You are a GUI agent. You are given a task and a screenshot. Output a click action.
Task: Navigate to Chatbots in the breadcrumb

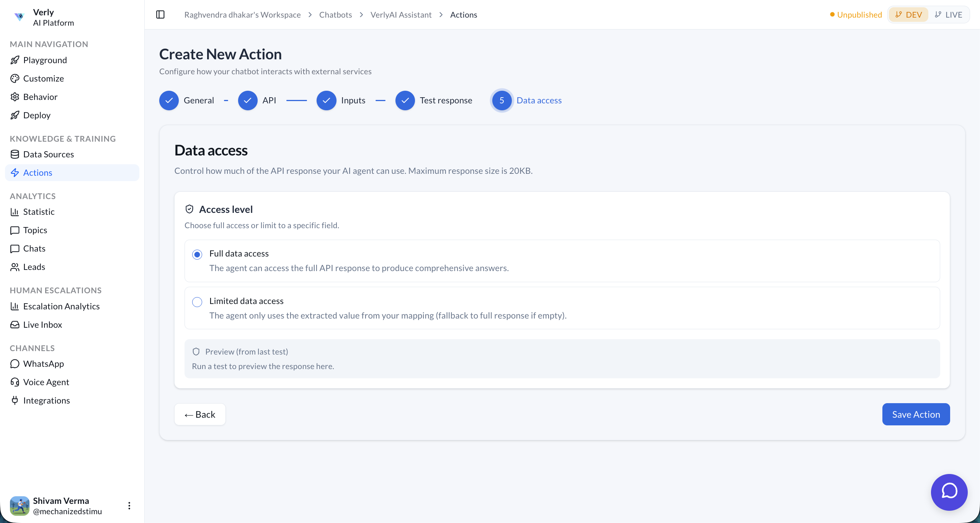point(335,15)
